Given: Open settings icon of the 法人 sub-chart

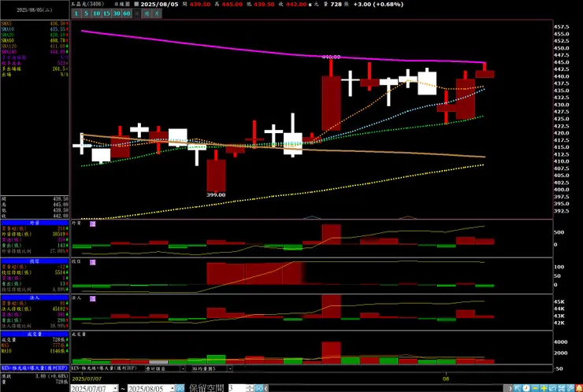Looking at the screenshot, I should point(93,299).
